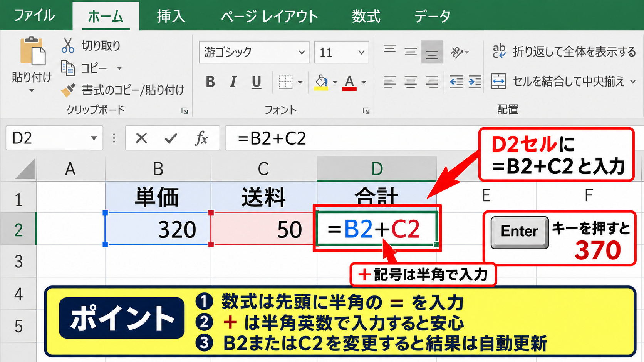Select the 送料 header cell

[x=264, y=197]
